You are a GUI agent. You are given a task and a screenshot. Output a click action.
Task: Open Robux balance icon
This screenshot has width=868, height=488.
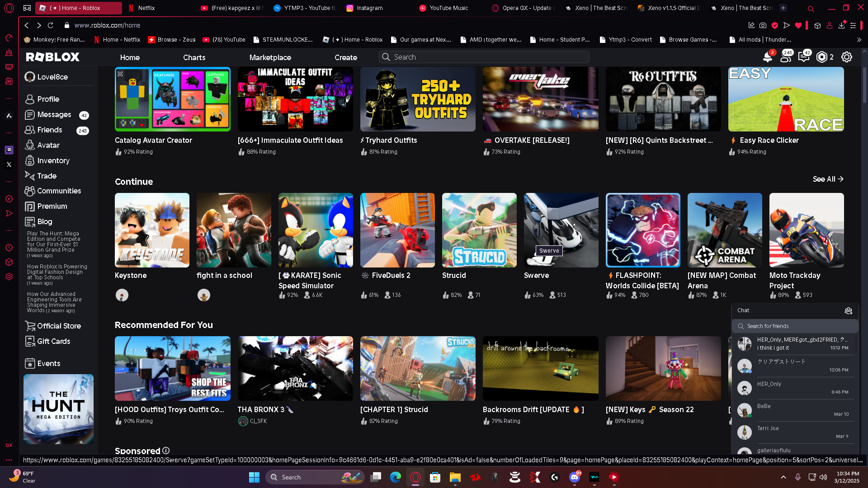coord(822,57)
